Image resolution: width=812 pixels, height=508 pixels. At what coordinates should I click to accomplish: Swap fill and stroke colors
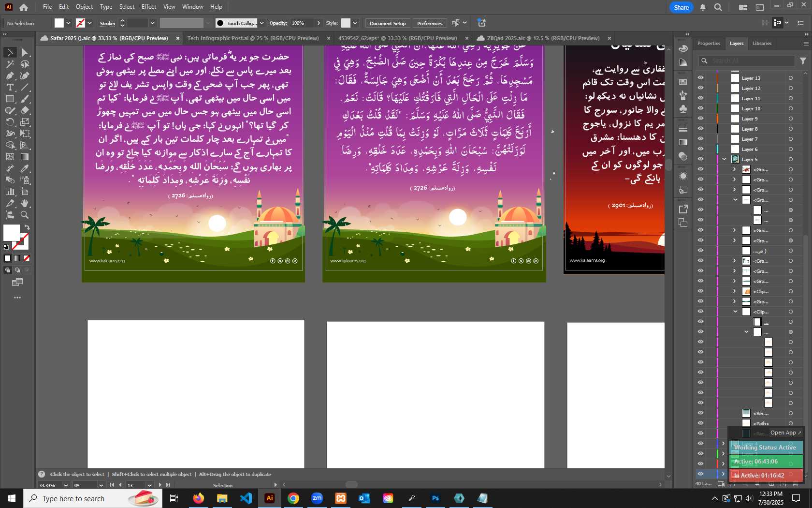pyautogui.click(x=27, y=227)
